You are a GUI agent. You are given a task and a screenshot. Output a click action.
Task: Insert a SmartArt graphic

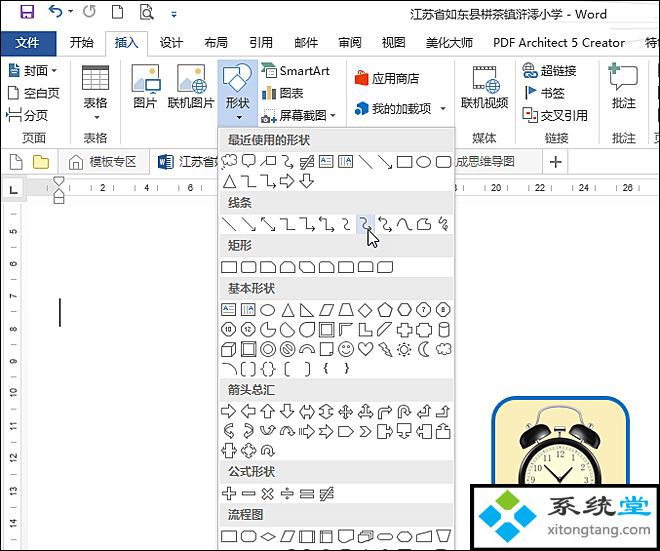click(295, 71)
